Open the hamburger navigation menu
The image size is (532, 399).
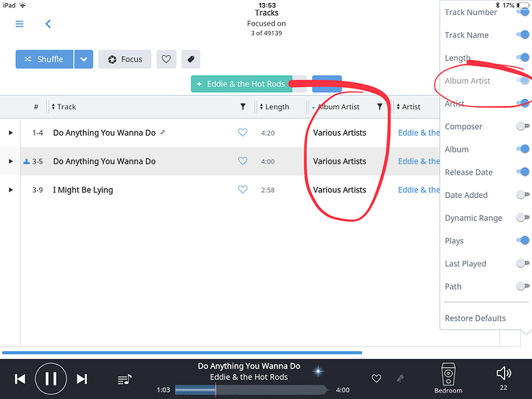(x=19, y=24)
